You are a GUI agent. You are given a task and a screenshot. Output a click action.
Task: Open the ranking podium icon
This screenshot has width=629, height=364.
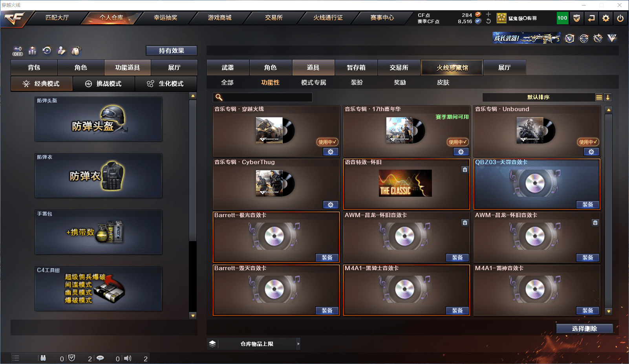coord(32,51)
